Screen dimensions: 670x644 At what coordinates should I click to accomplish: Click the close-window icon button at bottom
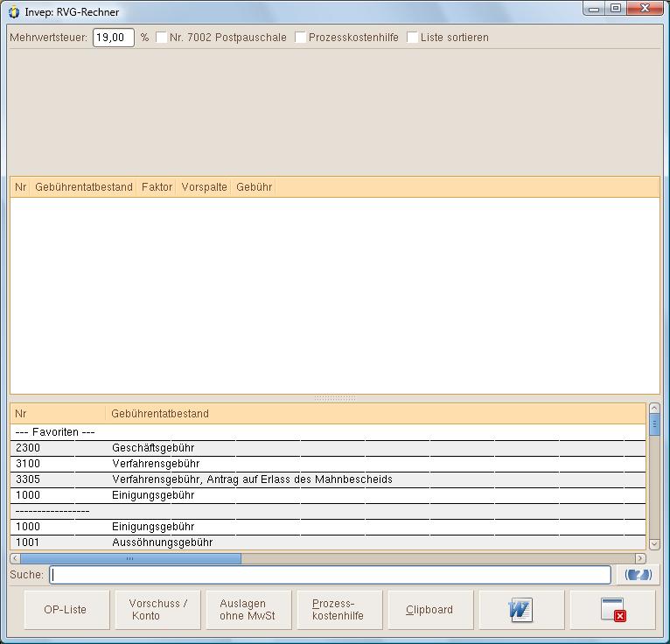click(x=612, y=610)
